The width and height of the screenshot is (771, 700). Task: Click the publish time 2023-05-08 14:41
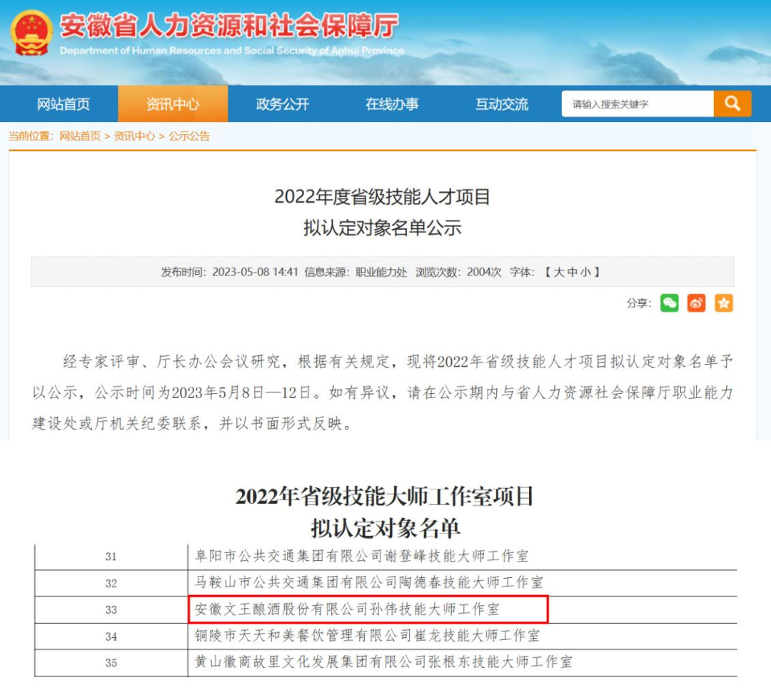pyautogui.click(x=255, y=272)
